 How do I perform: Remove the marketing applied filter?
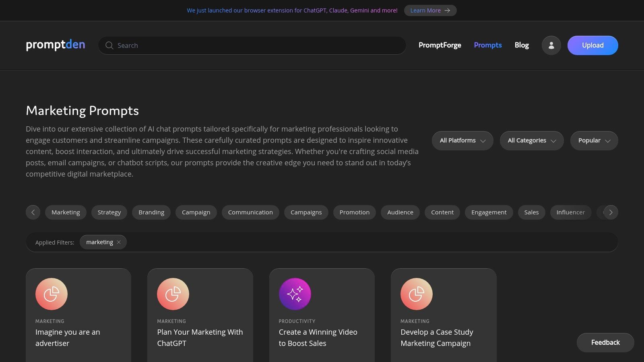(119, 242)
